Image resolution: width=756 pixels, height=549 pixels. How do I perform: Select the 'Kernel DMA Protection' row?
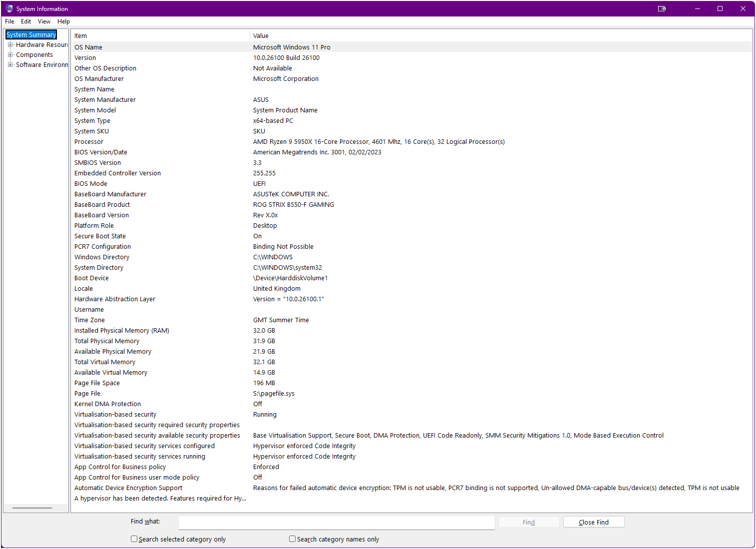[x=411, y=404]
